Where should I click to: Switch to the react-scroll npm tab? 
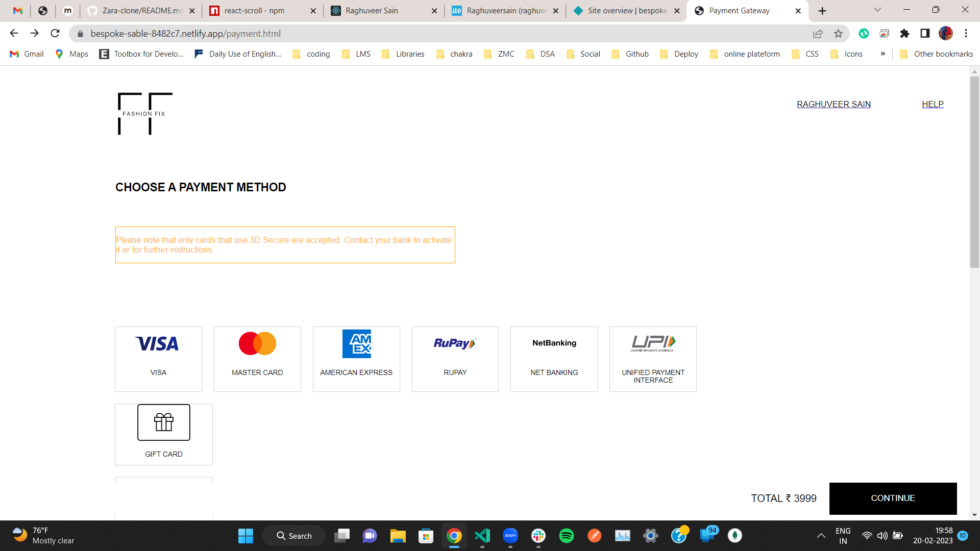pos(254,11)
